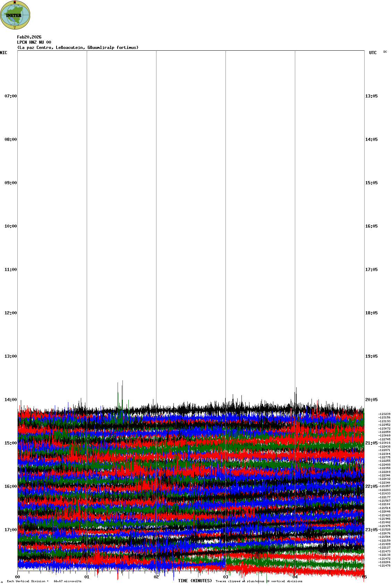The image size is (392, 586).
Task: Click the UTC time header
Action: pos(373,53)
